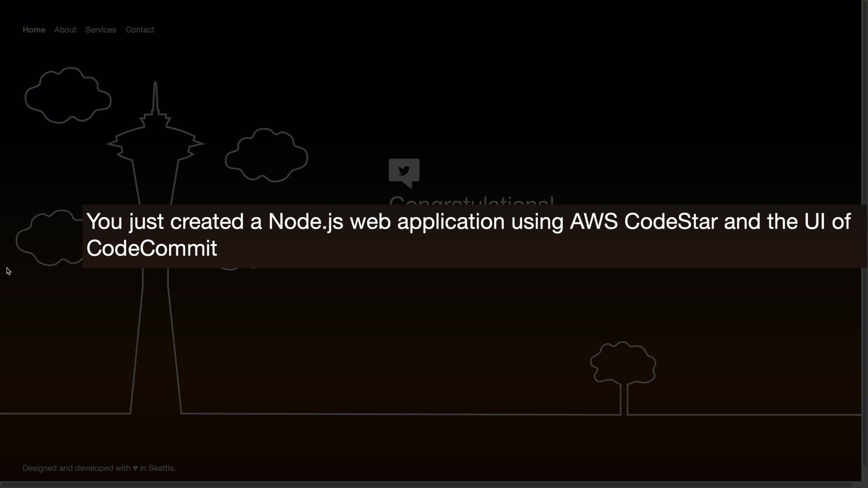868x488 pixels.
Task: Click the footer text 'Designed and developed'
Action: (x=76, y=468)
